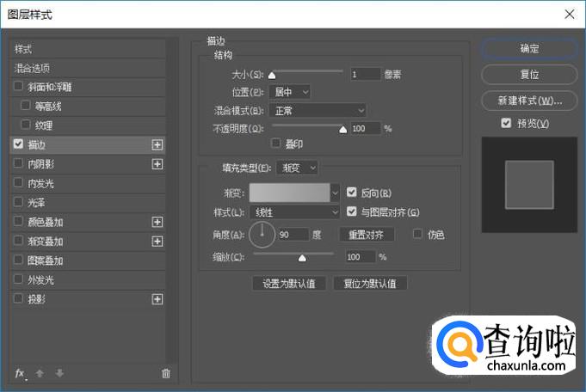Enable the 纹理 checkbox
The image size is (586, 392).
(26, 125)
